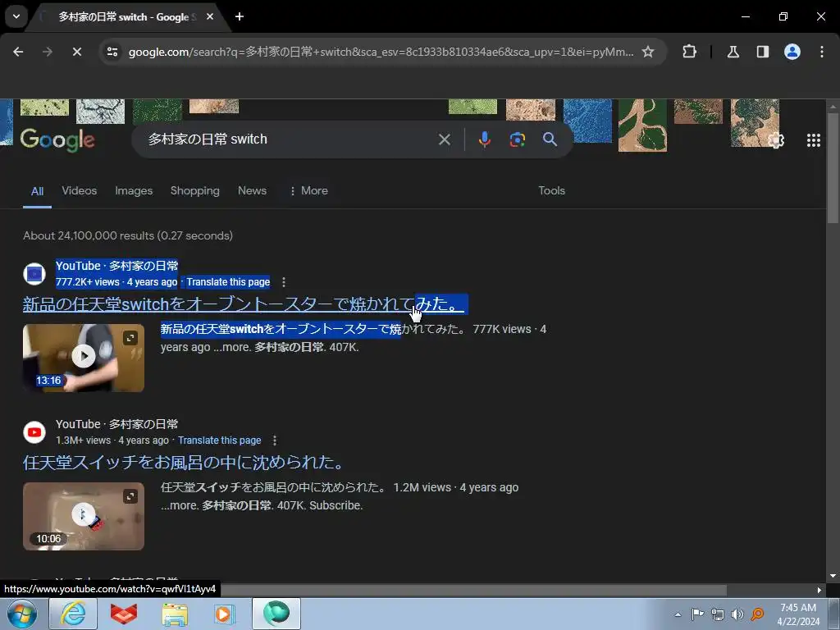Open Chrome Labs flask icon
Viewport: 840px width, 630px height.
[733, 52]
